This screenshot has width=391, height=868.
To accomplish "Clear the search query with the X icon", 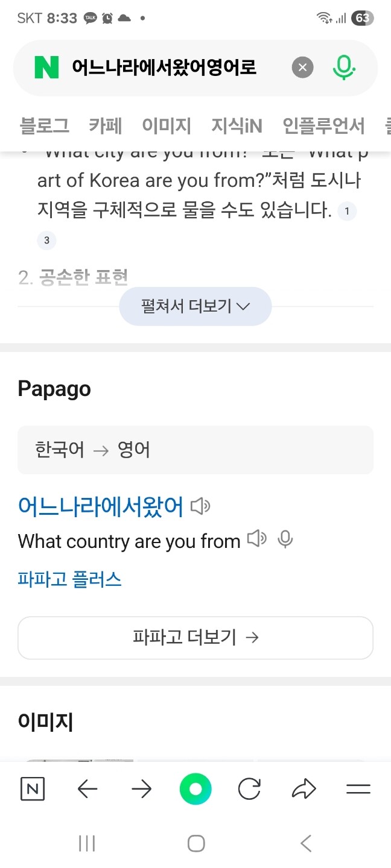I will click(302, 67).
